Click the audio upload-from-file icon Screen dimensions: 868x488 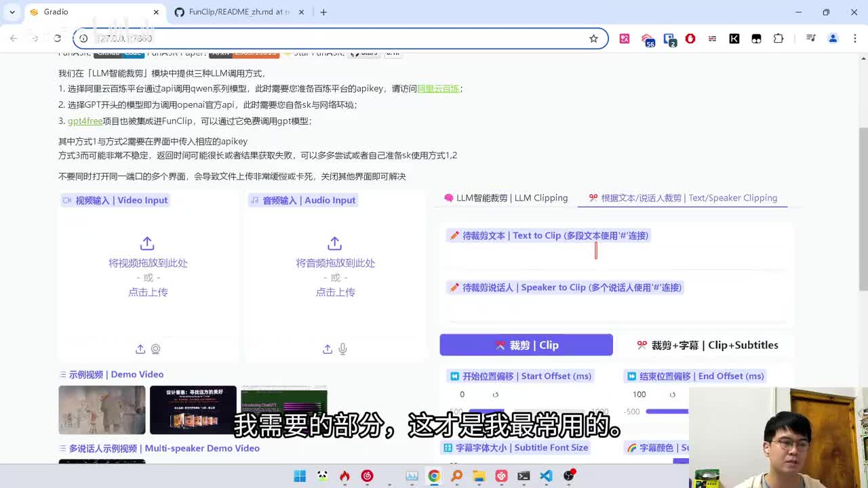pos(328,349)
